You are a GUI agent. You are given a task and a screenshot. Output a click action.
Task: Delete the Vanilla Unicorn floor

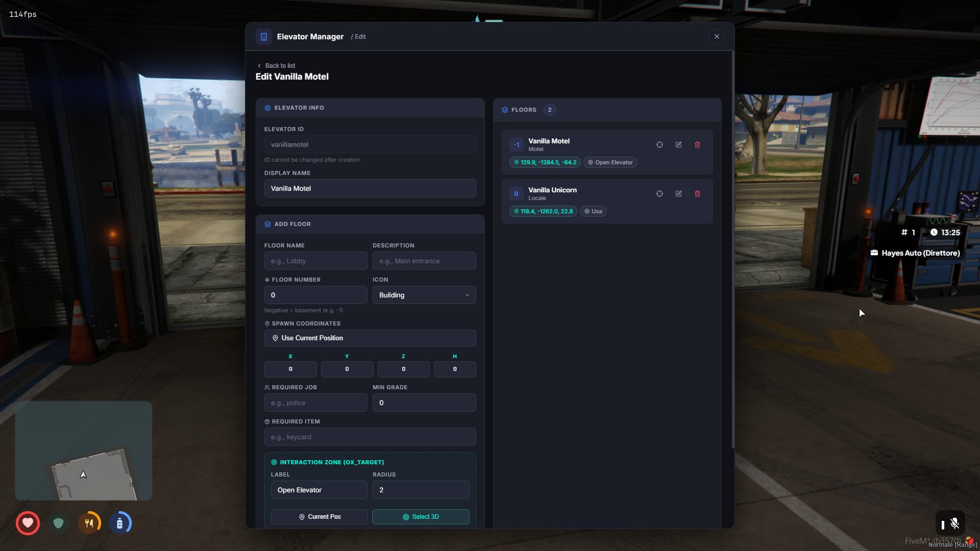click(x=697, y=194)
